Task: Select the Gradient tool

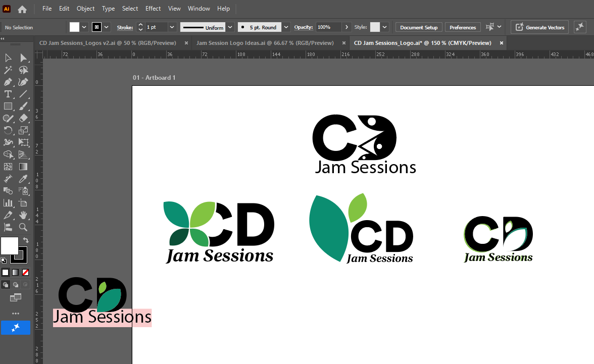Action: coord(23,167)
